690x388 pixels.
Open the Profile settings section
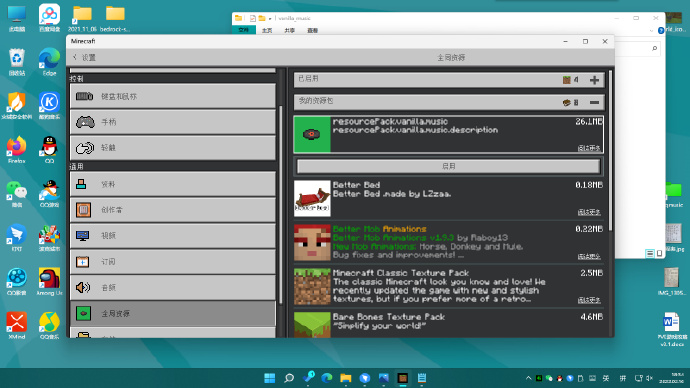pyautogui.click(x=173, y=184)
